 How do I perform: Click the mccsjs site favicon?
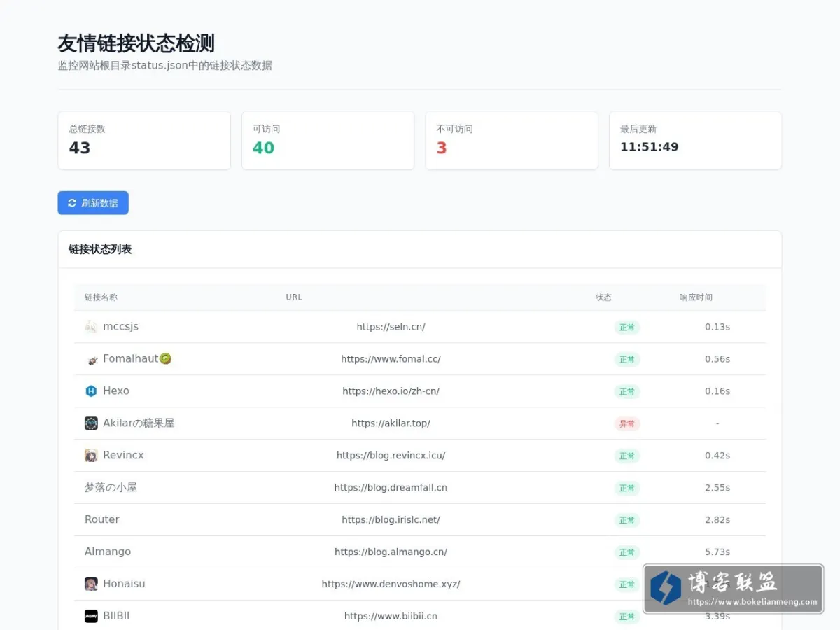pos(91,327)
